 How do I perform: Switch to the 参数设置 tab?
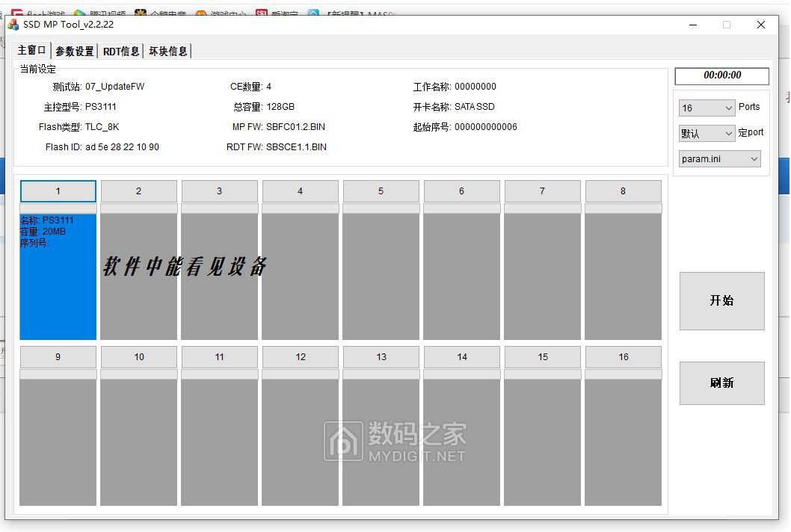[75, 51]
